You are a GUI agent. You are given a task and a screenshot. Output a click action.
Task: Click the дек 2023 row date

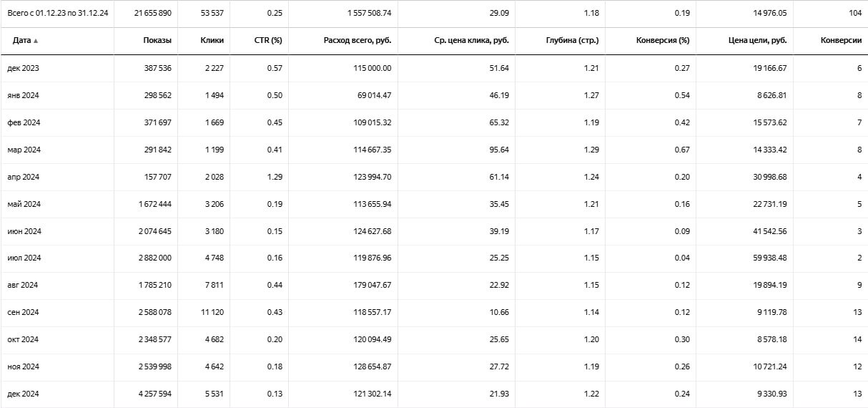[x=24, y=68]
